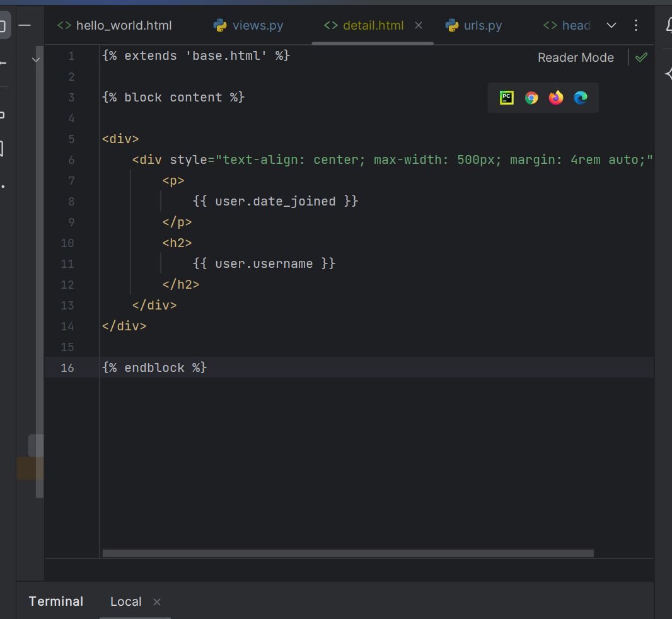Click line number 16 in gutter
672x619 pixels.
click(67, 367)
